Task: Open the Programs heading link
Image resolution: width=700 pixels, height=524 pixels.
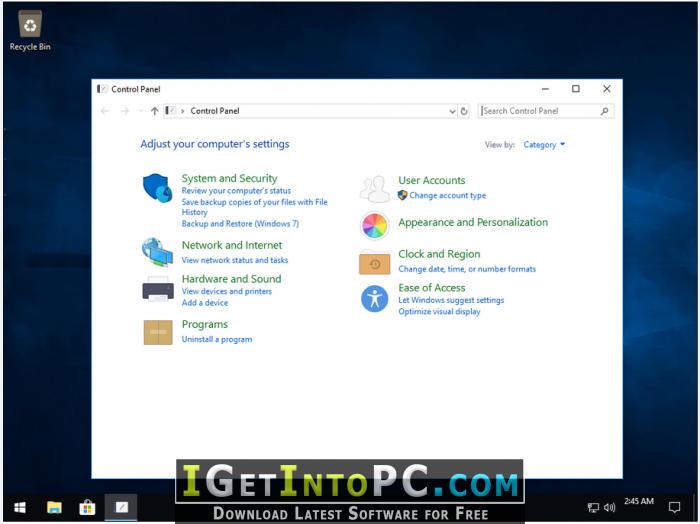Action: [204, 324]
